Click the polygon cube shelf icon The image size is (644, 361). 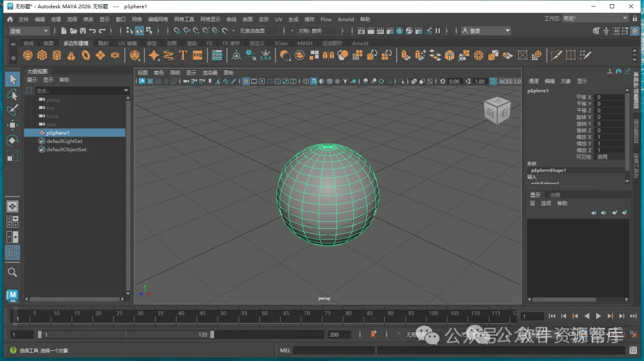point(42,55)
